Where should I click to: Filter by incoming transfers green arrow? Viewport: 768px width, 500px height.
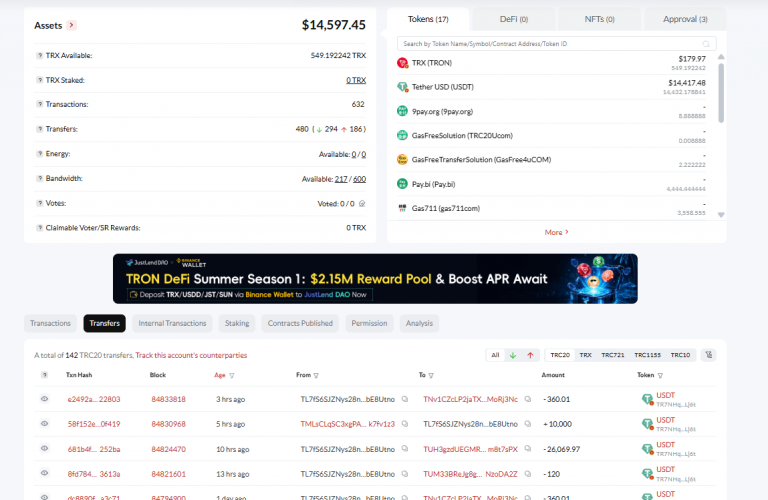pos(513,355)
